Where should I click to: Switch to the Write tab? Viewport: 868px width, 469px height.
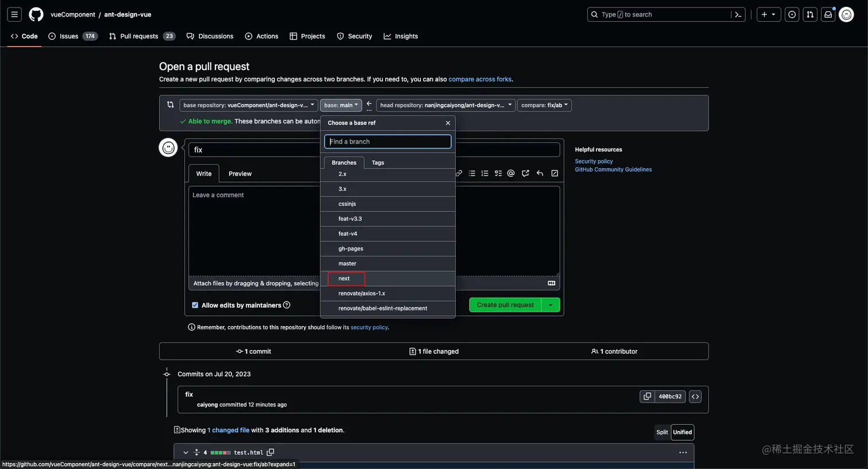[x=204, y=173]
